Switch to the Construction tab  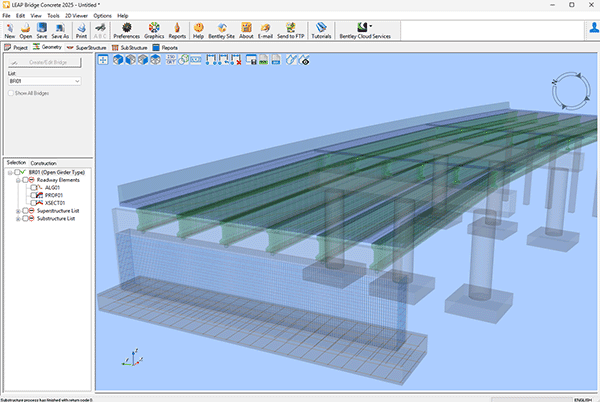43,162
